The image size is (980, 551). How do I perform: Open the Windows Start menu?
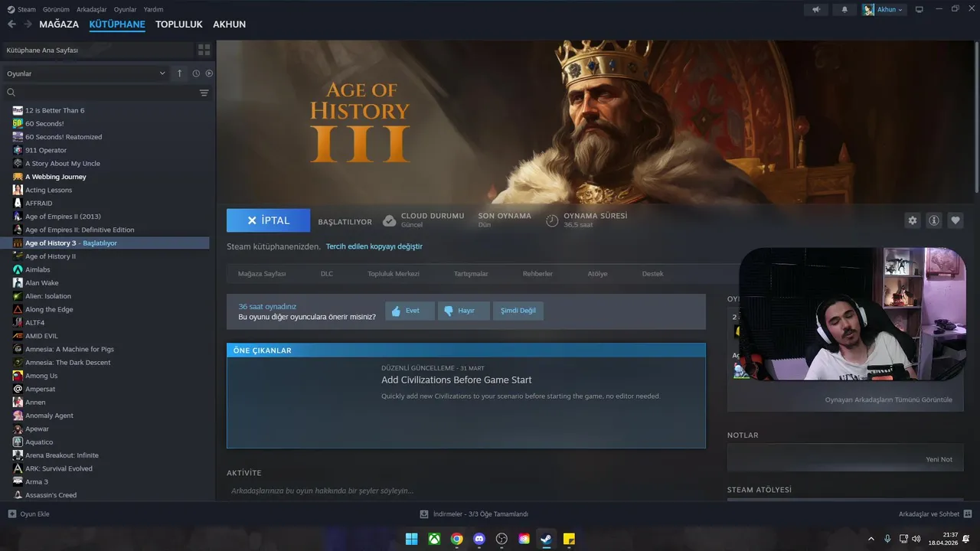[x=412, y=539]
